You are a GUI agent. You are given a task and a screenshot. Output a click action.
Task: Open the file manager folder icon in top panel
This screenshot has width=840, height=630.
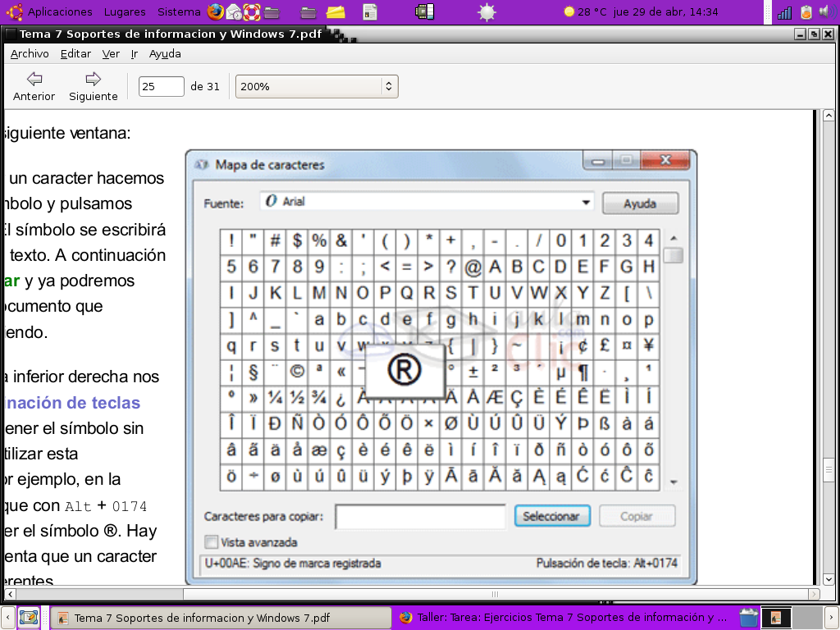tap(271, 11)
